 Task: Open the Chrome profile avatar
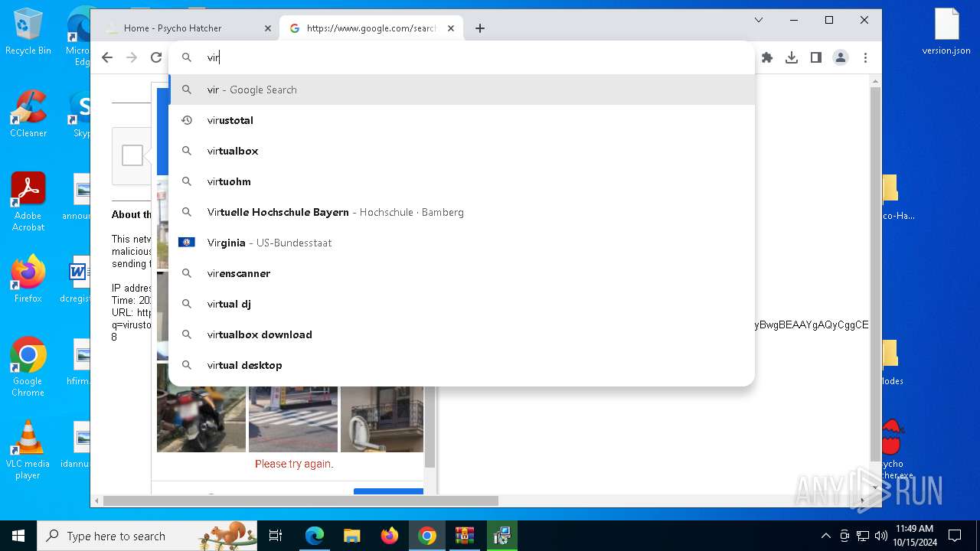[x=841, y=57]
